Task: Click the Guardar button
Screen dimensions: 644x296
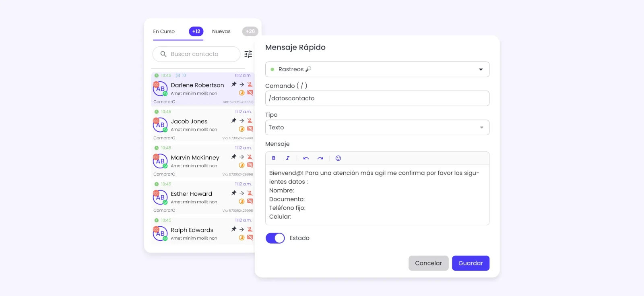Action: (471, 263)
